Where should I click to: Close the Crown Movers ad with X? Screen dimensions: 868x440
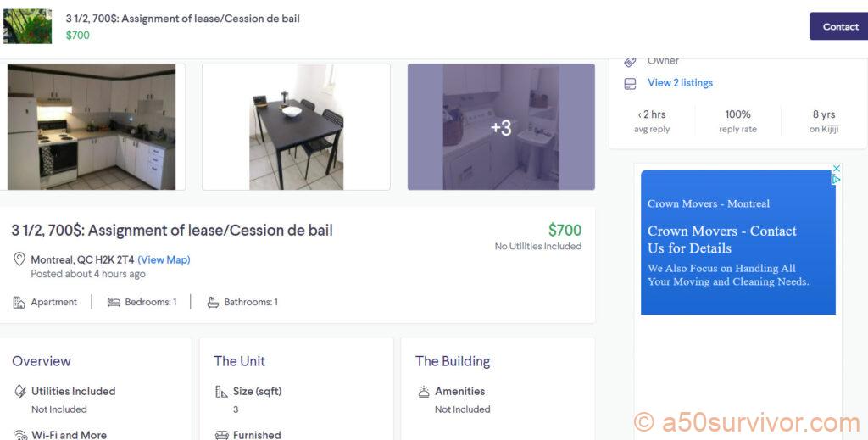pyautogui.click(x=837, y=169)
